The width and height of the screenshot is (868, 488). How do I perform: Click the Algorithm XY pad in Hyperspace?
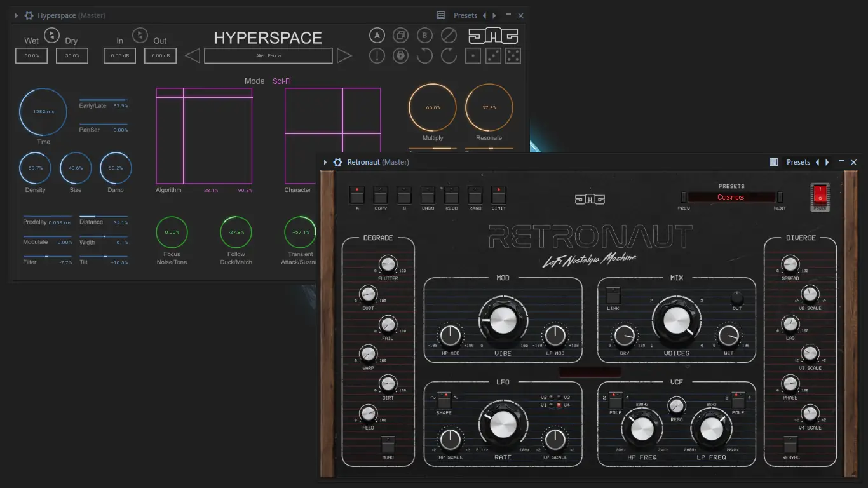coord(205,136)
